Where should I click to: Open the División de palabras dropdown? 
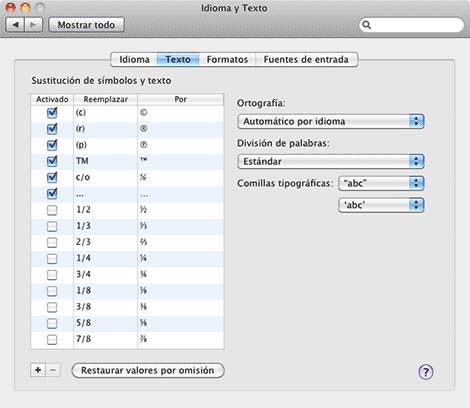point(331,161)
